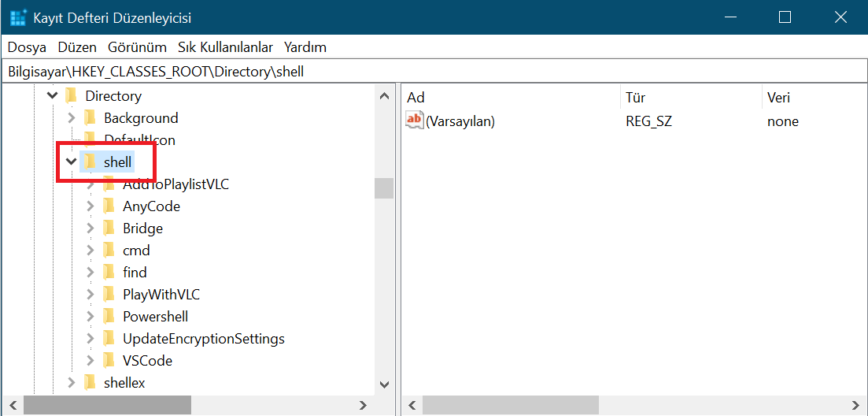This screenshot has width=868, height=416.
Task: Collapse the shell key
Action: 71,162
